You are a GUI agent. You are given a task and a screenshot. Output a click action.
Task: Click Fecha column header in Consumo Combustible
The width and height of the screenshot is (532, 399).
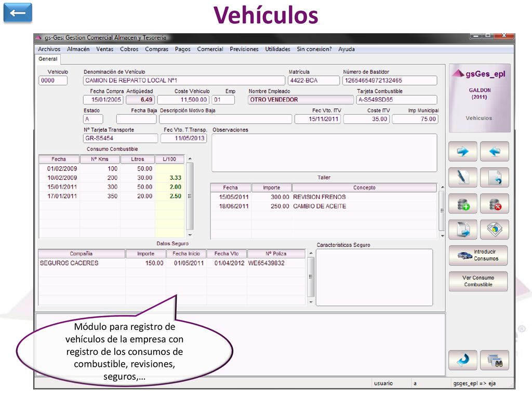coord(59,159)
